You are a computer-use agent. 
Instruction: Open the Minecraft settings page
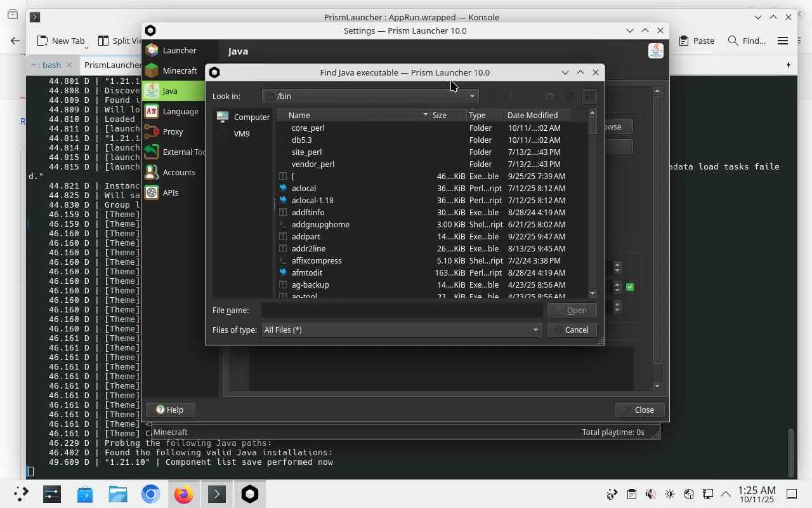coord(174,70)
